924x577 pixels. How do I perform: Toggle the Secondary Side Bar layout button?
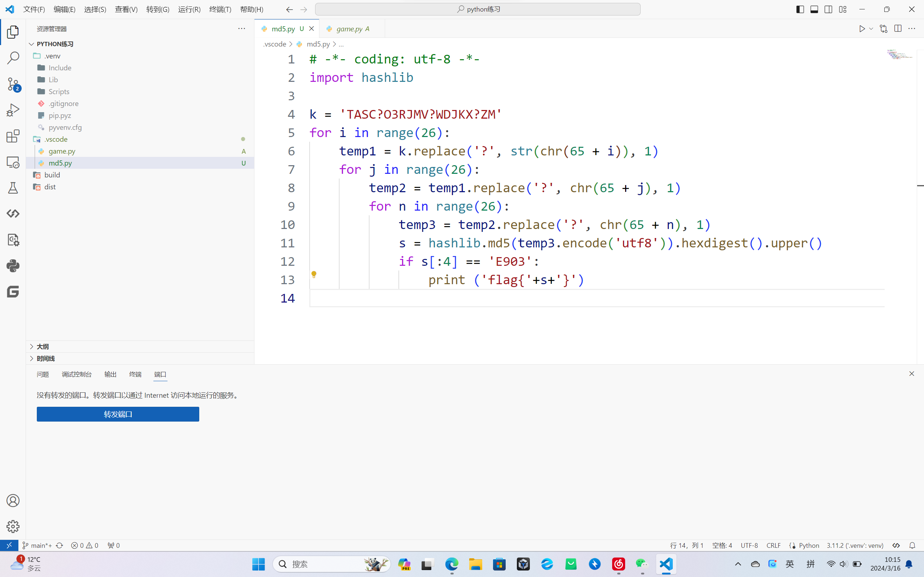click(x=828, y=9)
